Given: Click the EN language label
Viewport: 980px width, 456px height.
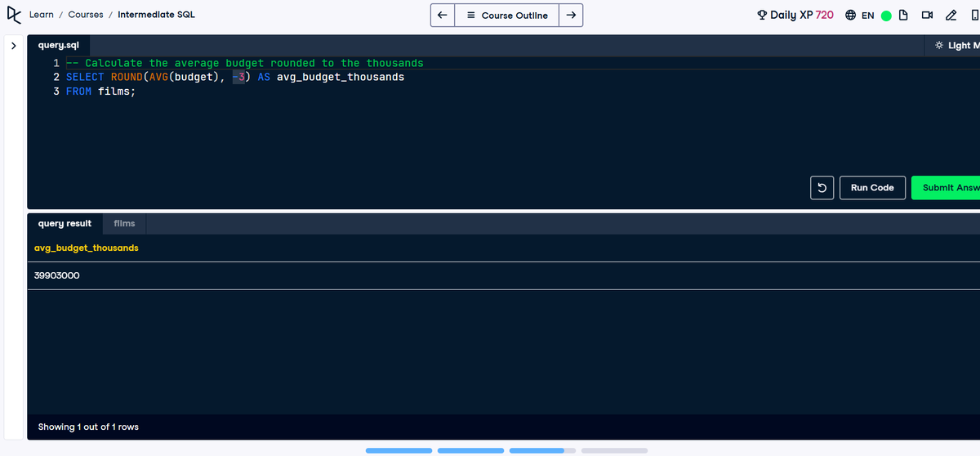Looking at the screenshot, I should (x=868, y=16).
